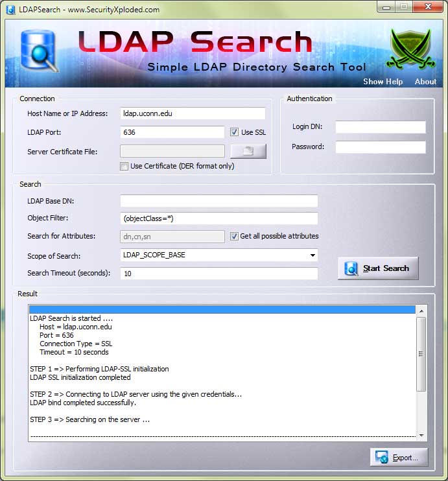Click the Search Timeout seconds field
The image size is (448, 481).
[x=219, y=274]
